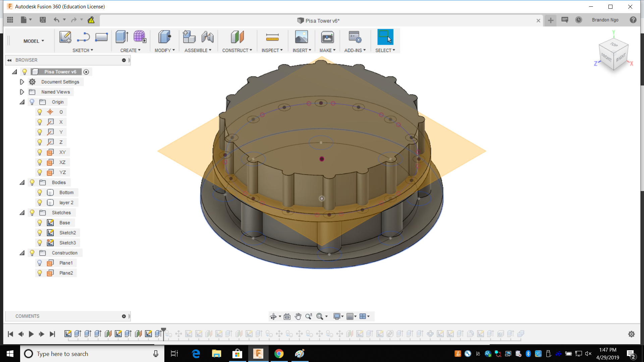
Task: Jump to timeline end
Action: [52, 334]
